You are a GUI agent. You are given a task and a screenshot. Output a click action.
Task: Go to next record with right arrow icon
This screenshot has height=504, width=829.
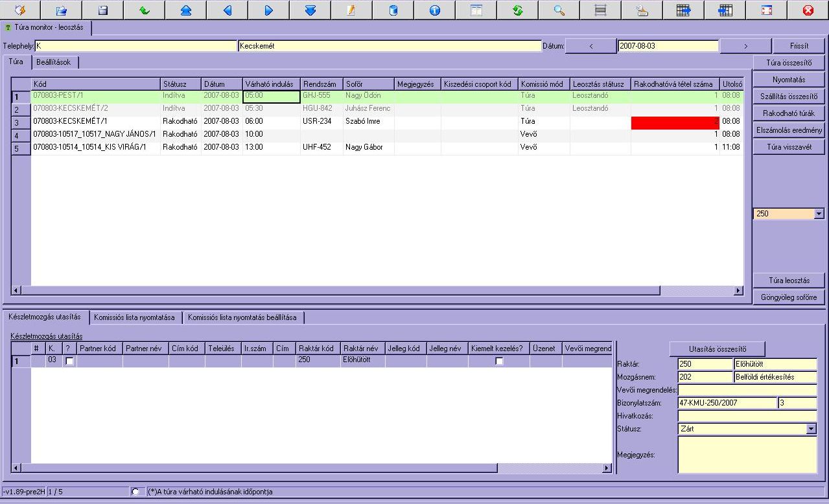(x=269, y=10)
